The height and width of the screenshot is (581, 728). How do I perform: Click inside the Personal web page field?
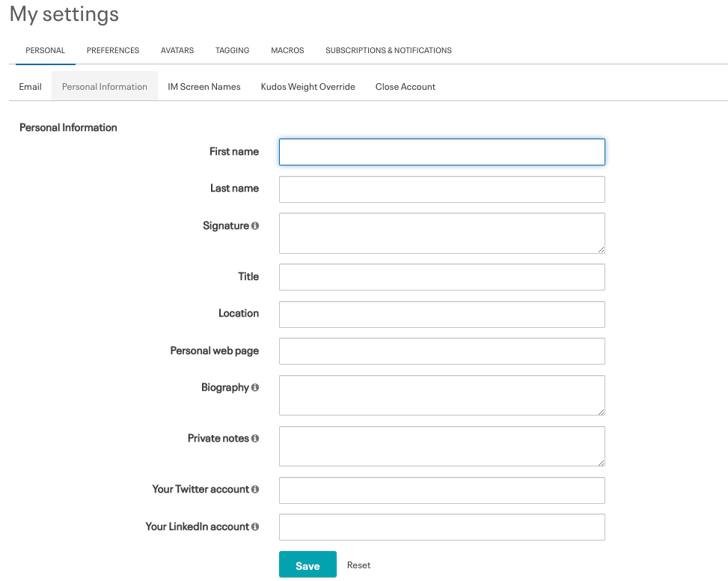(x=441, y=350)
